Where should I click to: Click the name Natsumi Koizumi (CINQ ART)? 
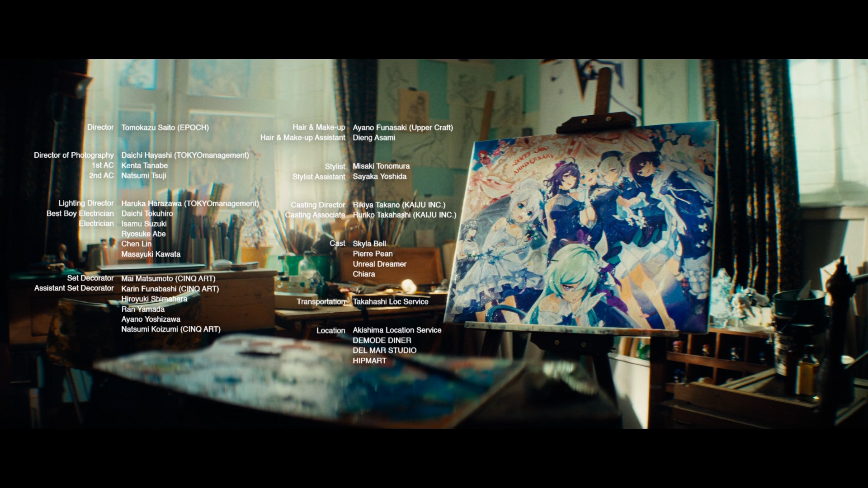tap(170, 329)
